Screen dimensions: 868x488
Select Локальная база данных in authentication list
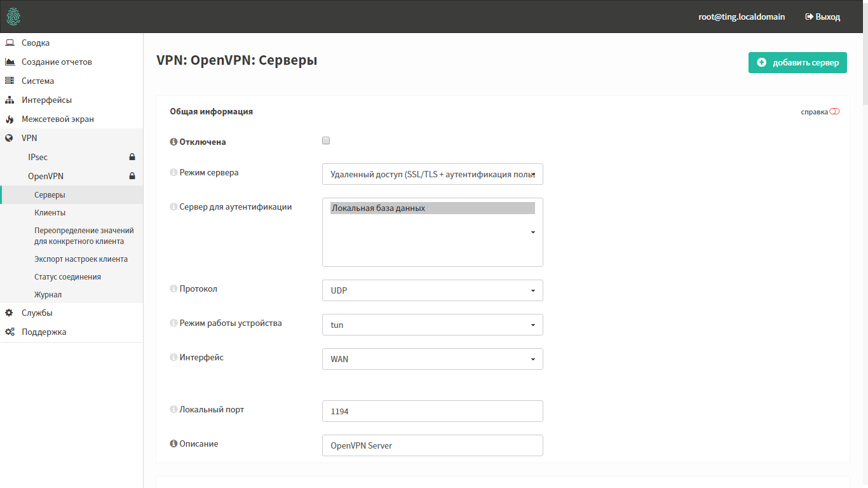433,208
